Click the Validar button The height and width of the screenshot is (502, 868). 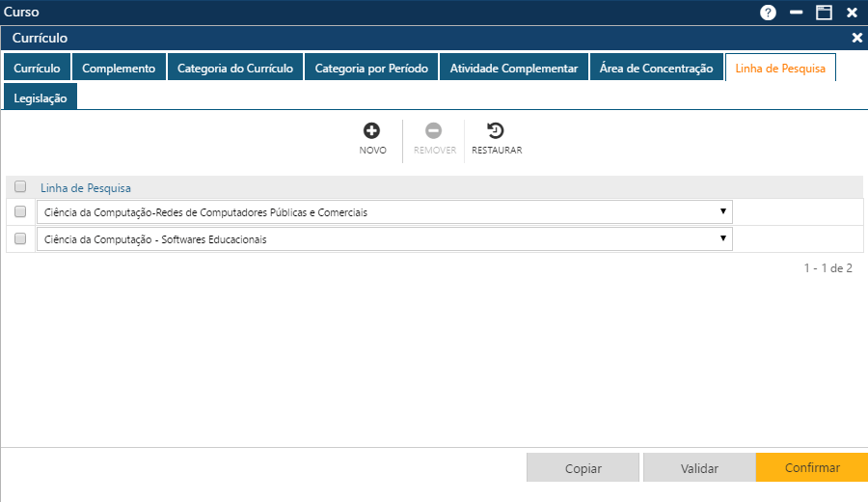(x=699, y=468)
